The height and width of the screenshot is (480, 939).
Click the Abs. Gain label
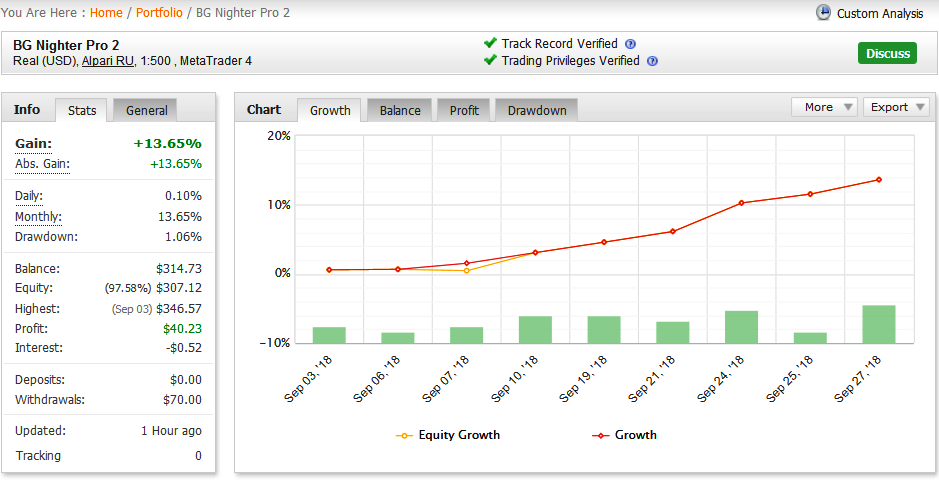43,164
